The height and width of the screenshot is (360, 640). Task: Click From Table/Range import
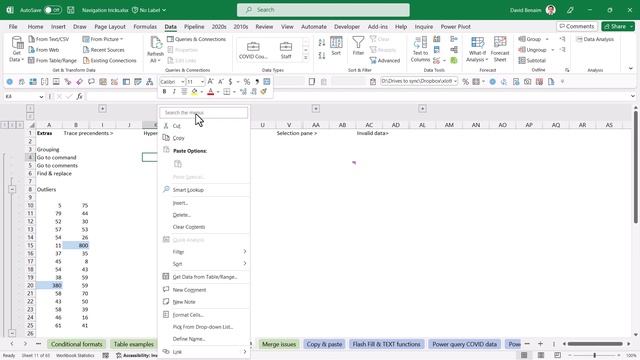[x=52, y=60]
